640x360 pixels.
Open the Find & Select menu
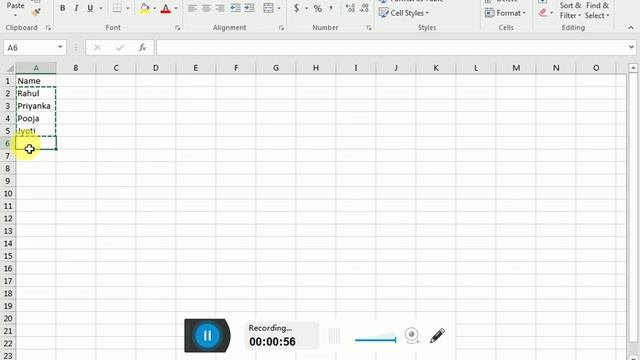[597, 10]
